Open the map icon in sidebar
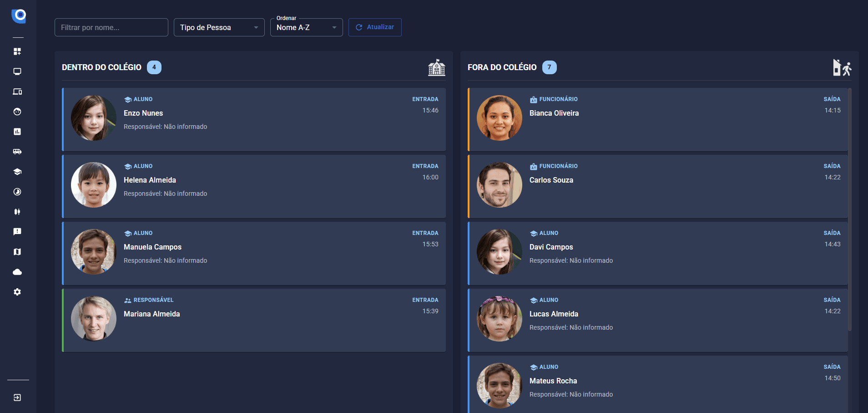This screenshot has width=868, height=413. pos(17,252)
